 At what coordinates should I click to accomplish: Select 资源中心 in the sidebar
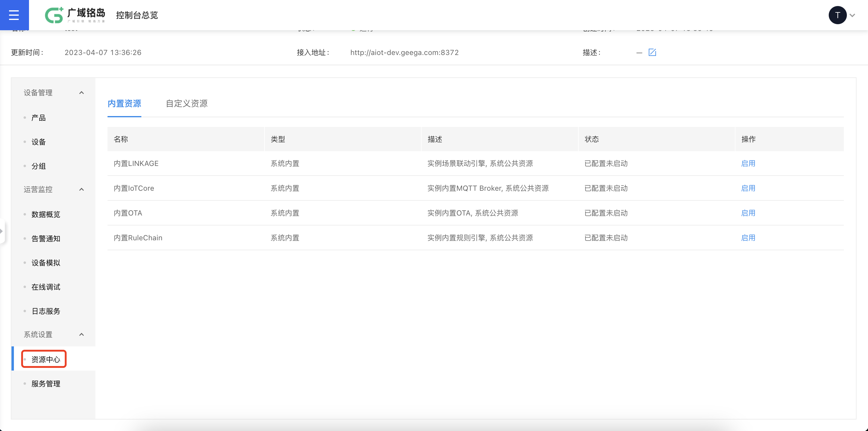coord(46,359)
